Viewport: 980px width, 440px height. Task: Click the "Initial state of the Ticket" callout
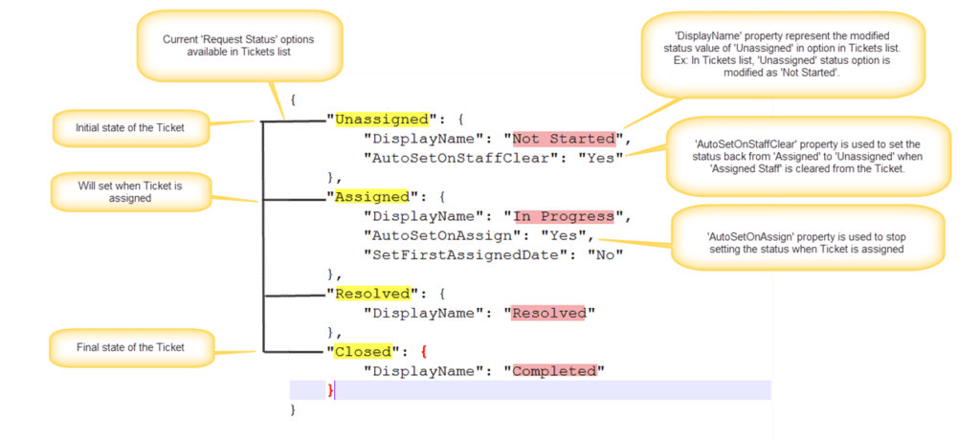131,127
